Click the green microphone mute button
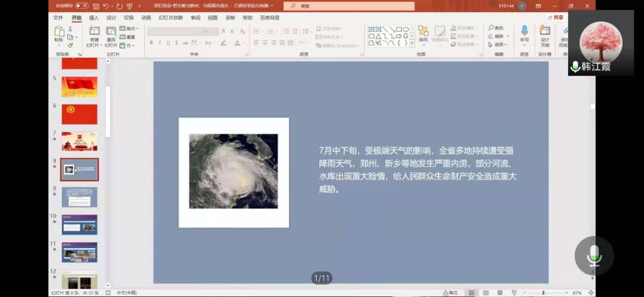 tap(594, 255)
